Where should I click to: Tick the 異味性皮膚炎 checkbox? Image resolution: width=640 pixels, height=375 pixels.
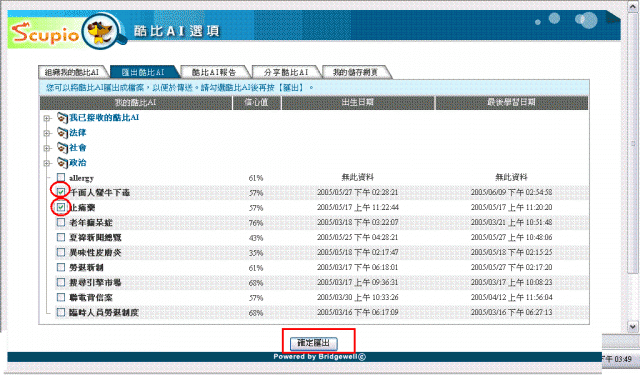coord(61,252)
